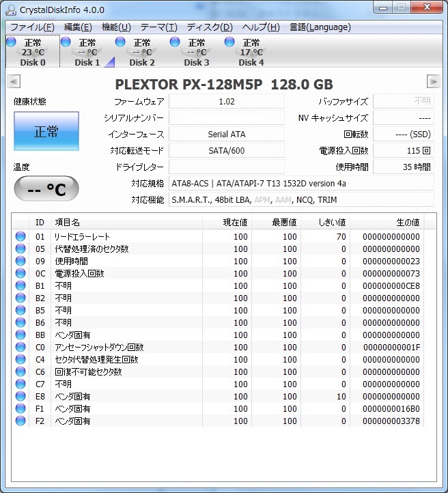Click the ID column header

click(x=40, y=223)
